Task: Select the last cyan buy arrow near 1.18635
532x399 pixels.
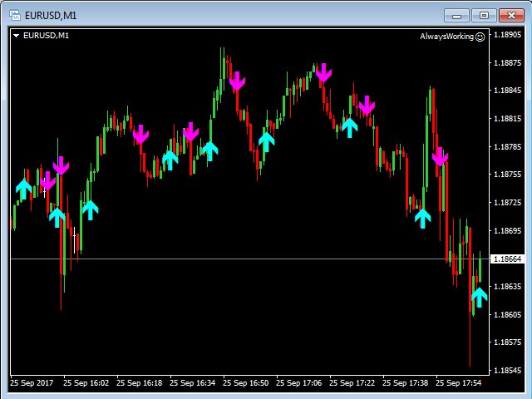Action: (480, 298)
